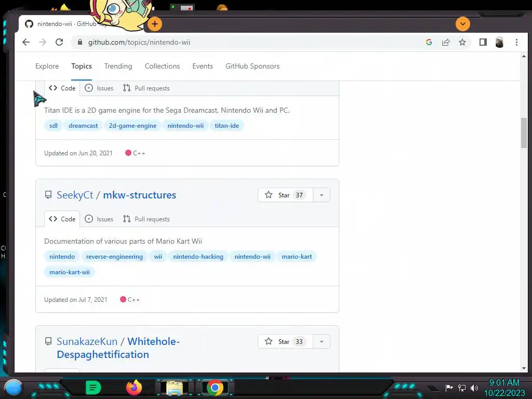Click the nintendo-hacking topic tag
Image resolution: width=532 pixels, height=399 pixels.
(x=198, y=257)
